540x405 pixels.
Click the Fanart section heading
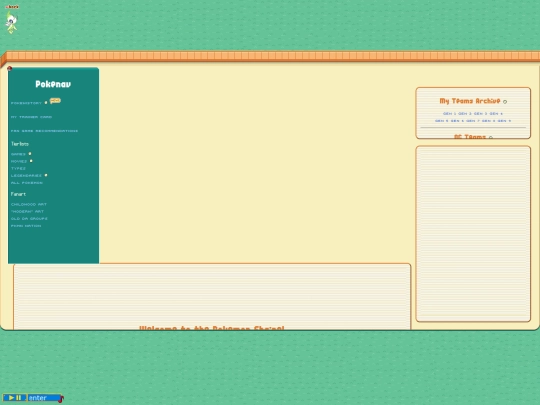[18, 194]
